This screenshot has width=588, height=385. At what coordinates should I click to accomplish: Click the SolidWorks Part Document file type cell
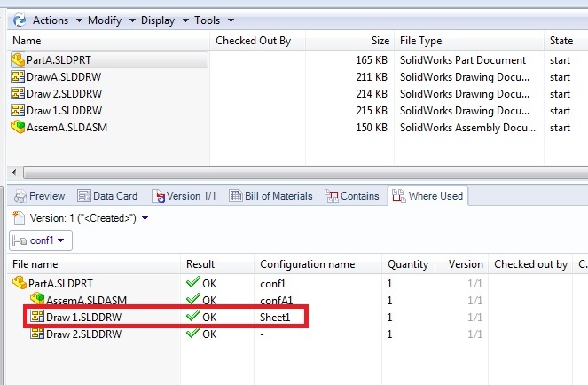point(463,60)
